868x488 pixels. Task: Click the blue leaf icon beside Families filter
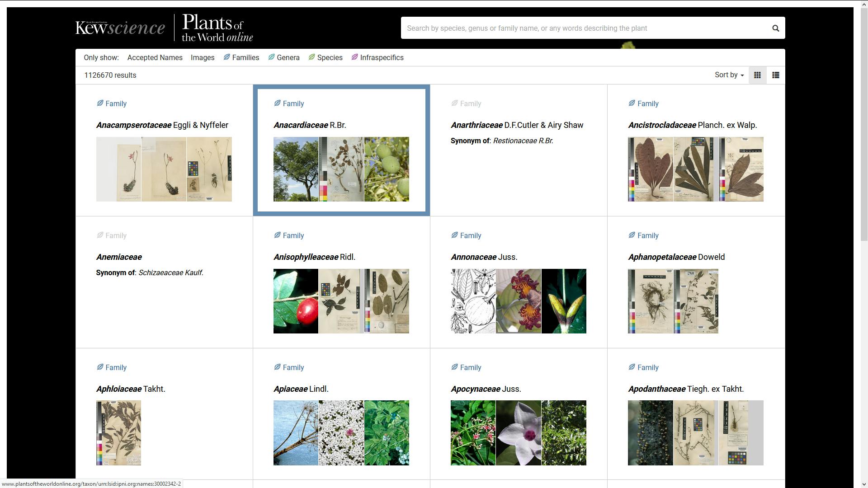(x=226, y=57)
